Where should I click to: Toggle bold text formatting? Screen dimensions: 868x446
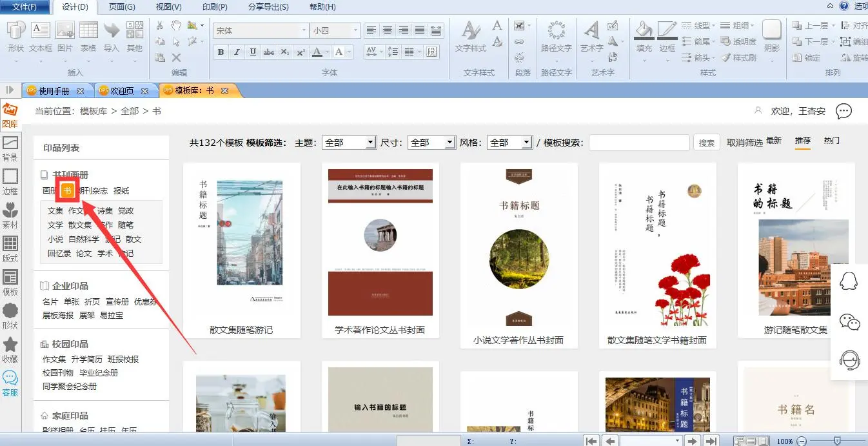click(221, 52)
